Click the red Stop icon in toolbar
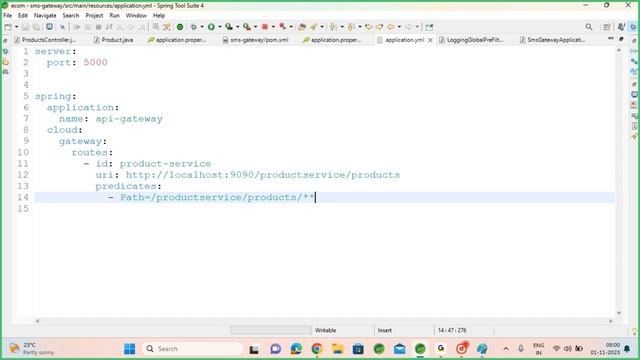Image resolution: width=640 pixels, height=360 pixels. pos(265,27)
